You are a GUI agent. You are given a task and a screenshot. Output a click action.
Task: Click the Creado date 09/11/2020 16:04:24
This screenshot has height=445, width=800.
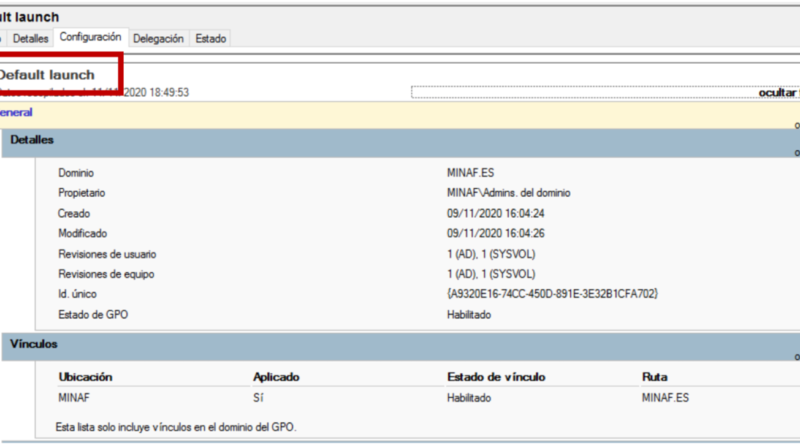495,213
